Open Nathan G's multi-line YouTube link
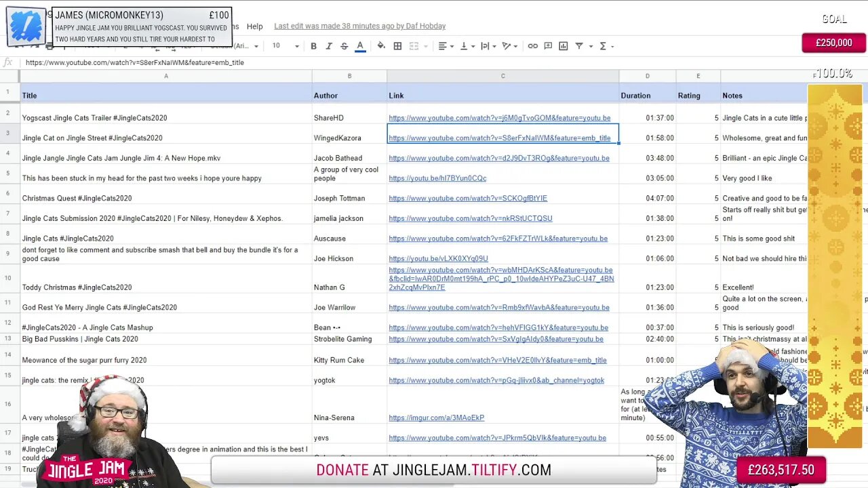Screen dimensions: 868x488 click(501, 279)
